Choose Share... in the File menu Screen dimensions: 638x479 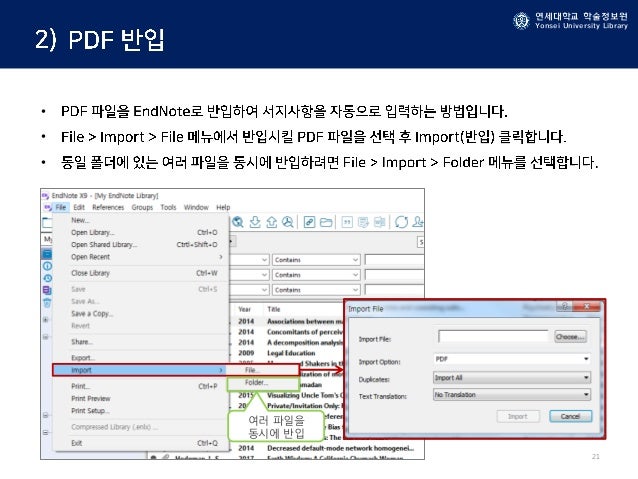pyautogui.click(x=141, y=342)
